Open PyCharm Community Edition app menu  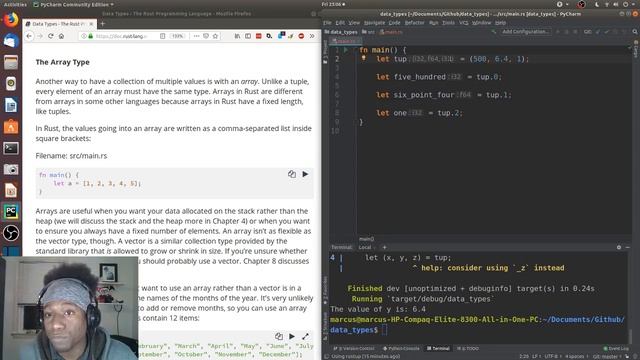coord(73,4)
